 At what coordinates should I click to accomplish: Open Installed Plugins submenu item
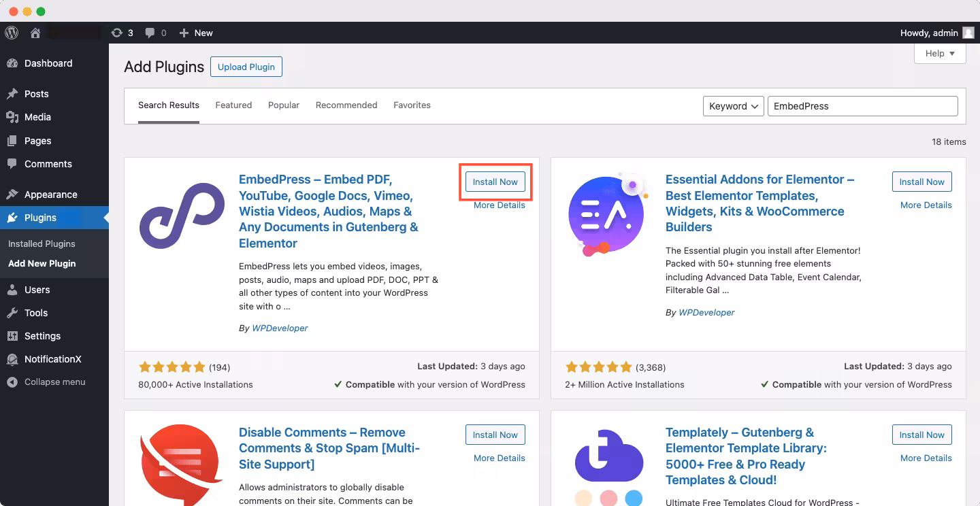click(x=42, y=243)
